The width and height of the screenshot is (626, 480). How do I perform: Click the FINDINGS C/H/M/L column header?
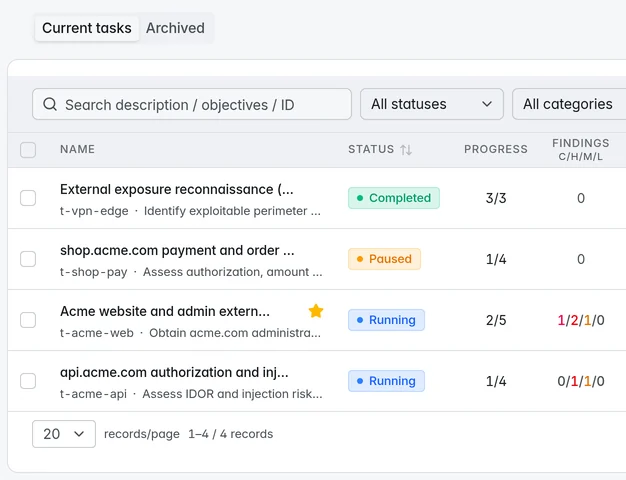[580, 150]
